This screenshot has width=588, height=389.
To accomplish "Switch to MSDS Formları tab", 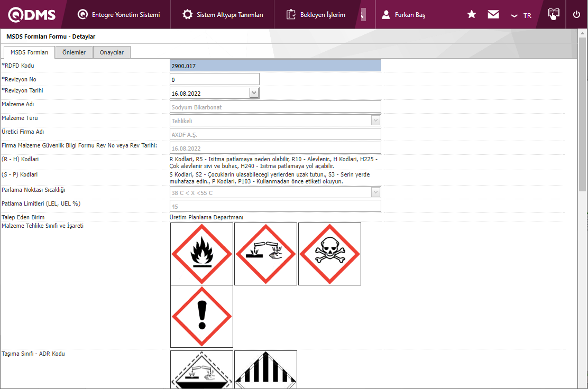I will (x=29, y=52).
